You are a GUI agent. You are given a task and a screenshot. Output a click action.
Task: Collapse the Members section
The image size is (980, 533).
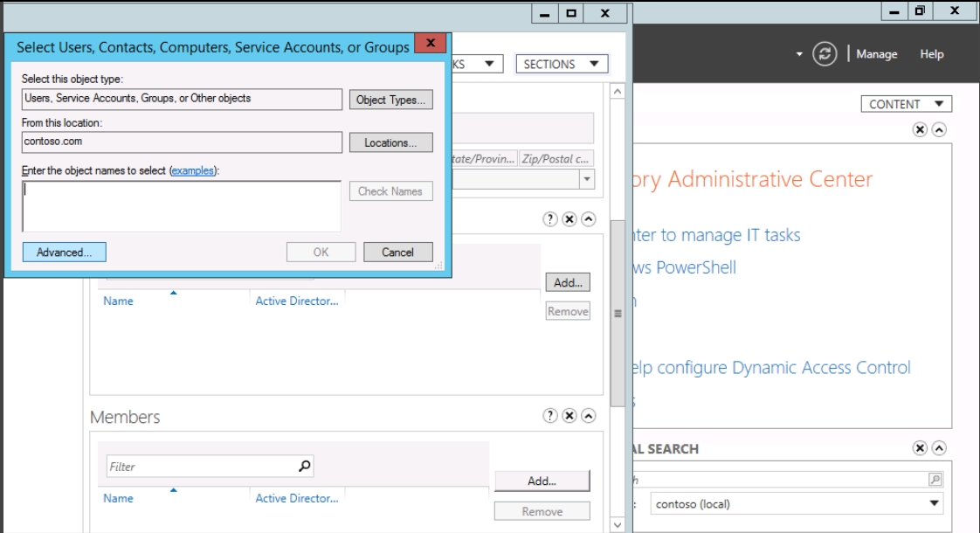point(589,416)
